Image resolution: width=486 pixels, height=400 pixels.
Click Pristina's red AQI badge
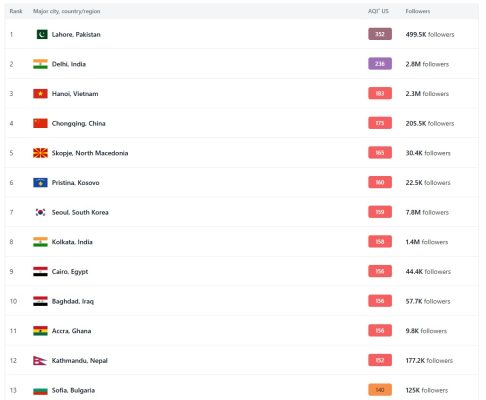pyautogui.click(x=380, y=182)
